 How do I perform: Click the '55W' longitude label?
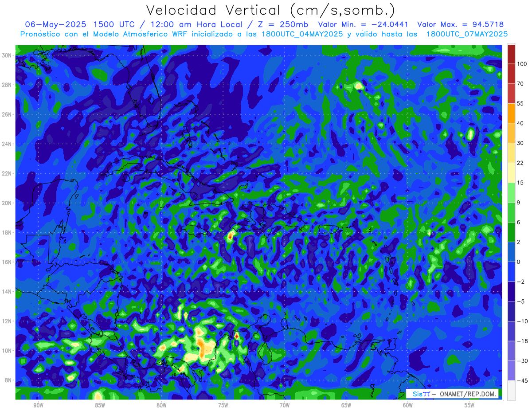469,405
